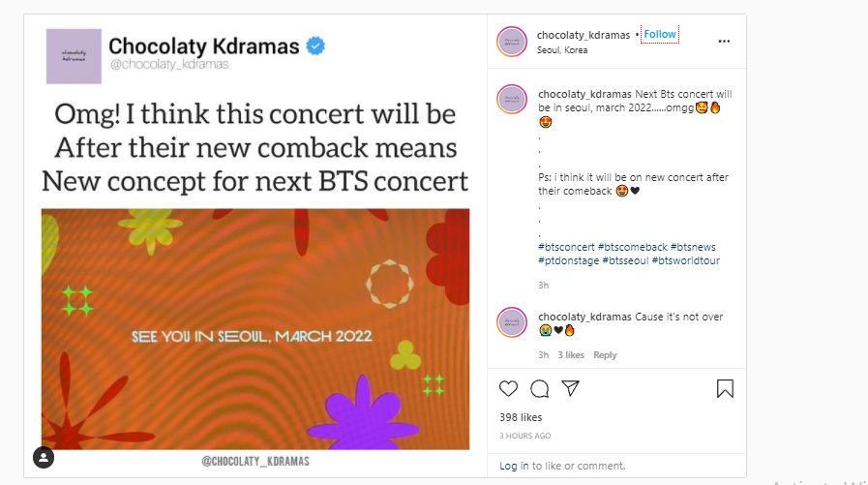Open the #btsworldtour hashtag

686,260
